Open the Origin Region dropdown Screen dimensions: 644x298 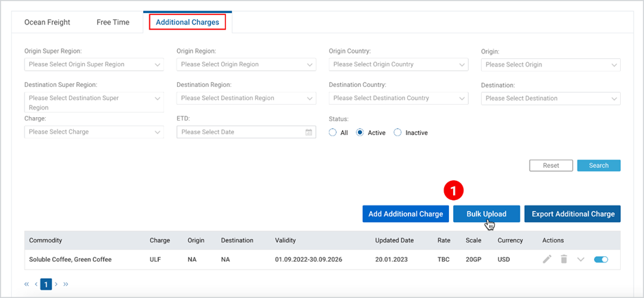(246, 64)
